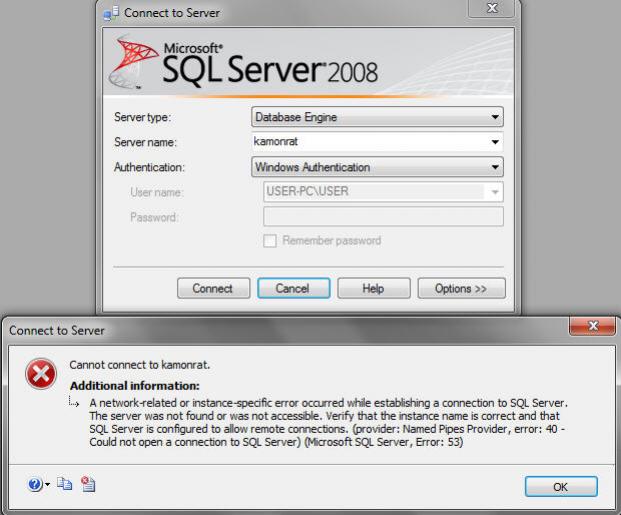The image size is (621, 515).
Task: Dismiss the error with OK
Action: click(561, 486)
